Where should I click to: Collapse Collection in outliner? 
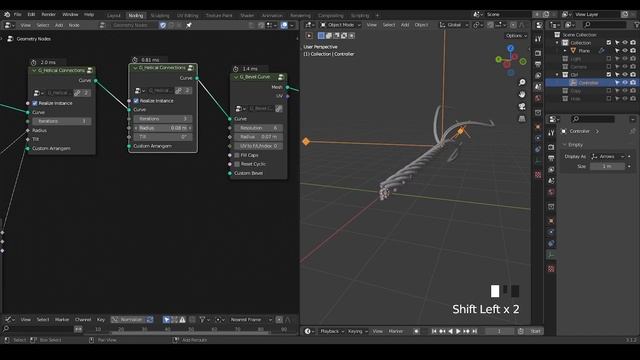[x=557, y=43]
